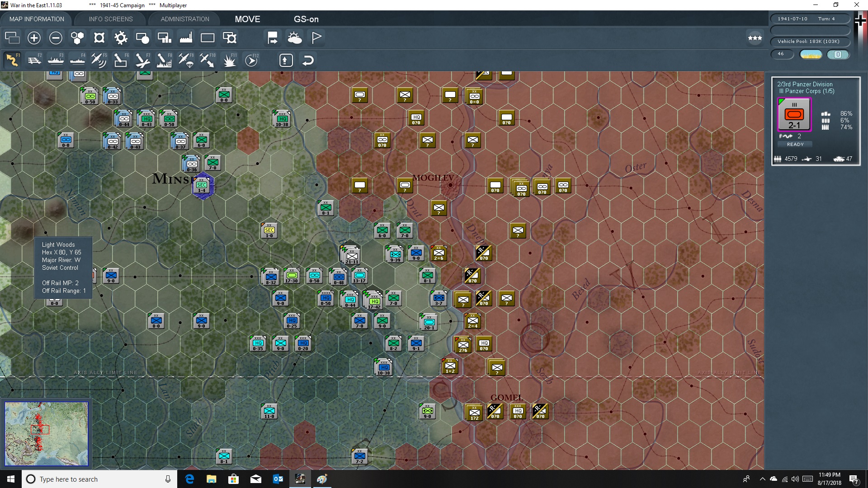Select F6 bomb unit mode icon
This screenshot has height=488, width=868.
click(121, 60)
